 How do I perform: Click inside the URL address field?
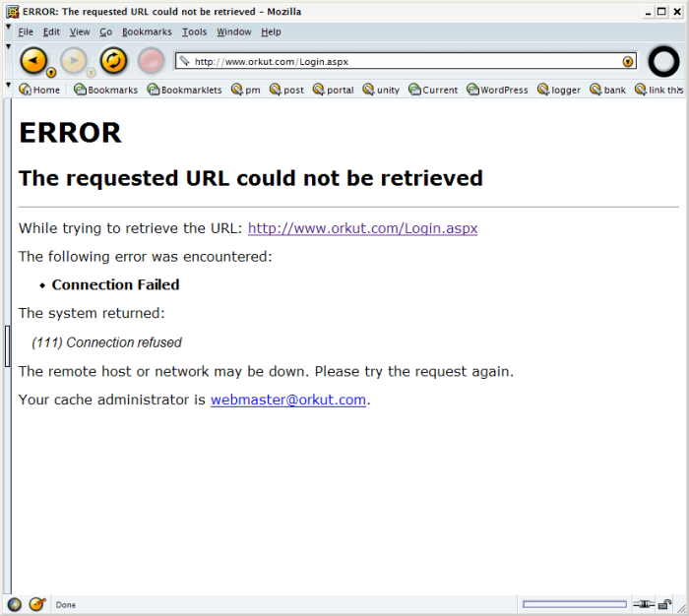click(x=406, y=62)
